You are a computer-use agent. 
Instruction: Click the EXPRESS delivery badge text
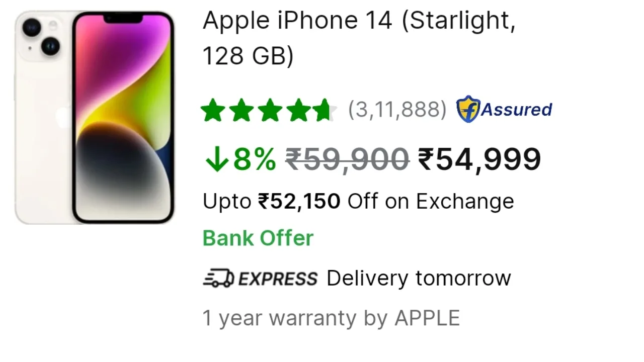point(278,279)
